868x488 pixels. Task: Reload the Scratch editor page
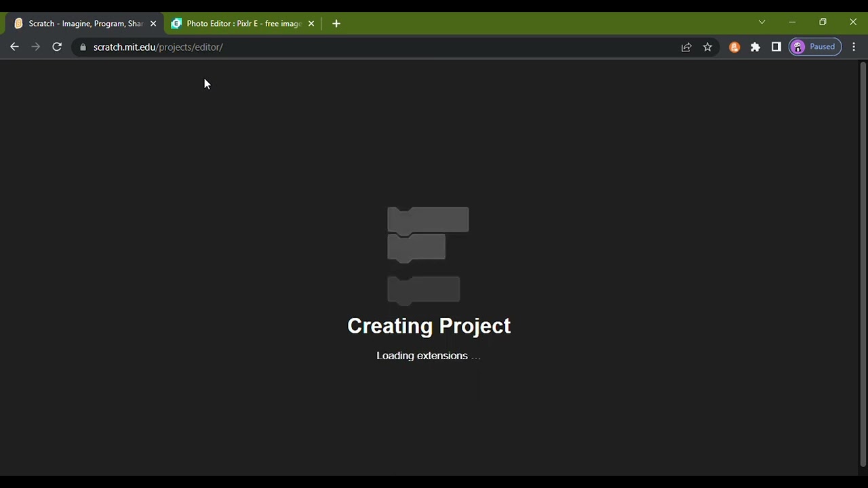click(57, 47)
